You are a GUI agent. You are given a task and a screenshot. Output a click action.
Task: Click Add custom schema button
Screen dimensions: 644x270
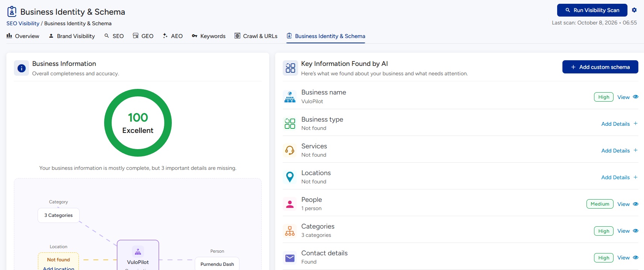click(x=600, y=67)
